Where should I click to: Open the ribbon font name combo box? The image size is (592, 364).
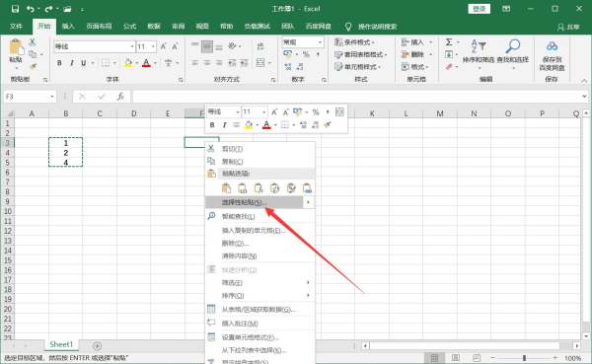[x=95, y=46]
